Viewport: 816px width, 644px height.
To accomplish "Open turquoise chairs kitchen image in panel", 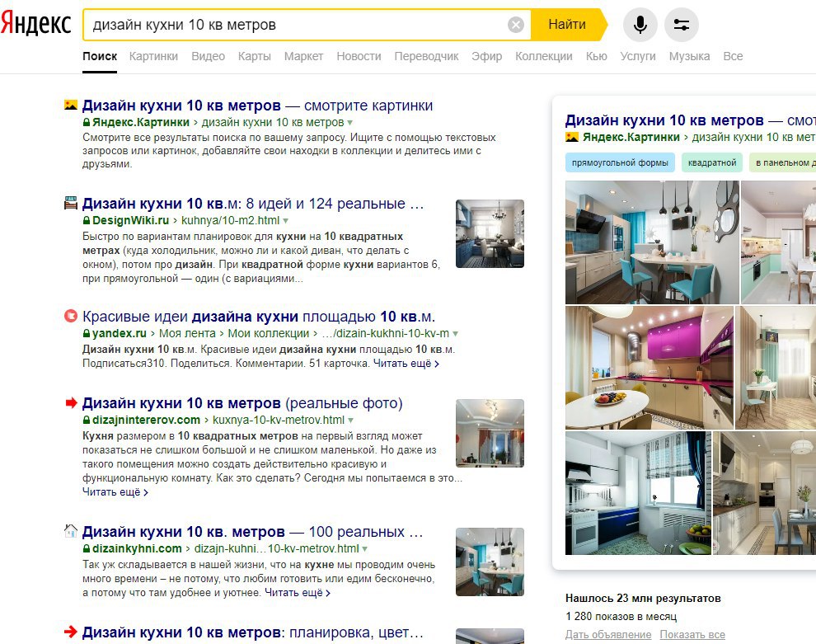I will [652, 242].
